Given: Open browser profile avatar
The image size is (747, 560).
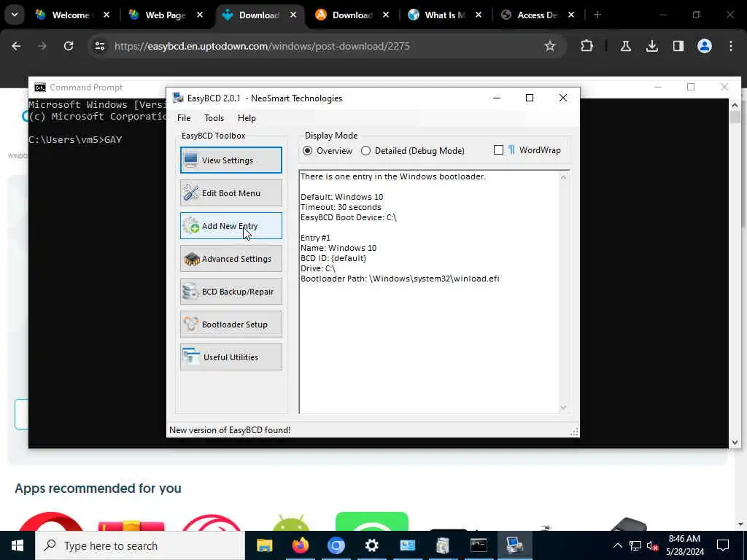Looking at the screenshot, I should click(x=704, y=46).
